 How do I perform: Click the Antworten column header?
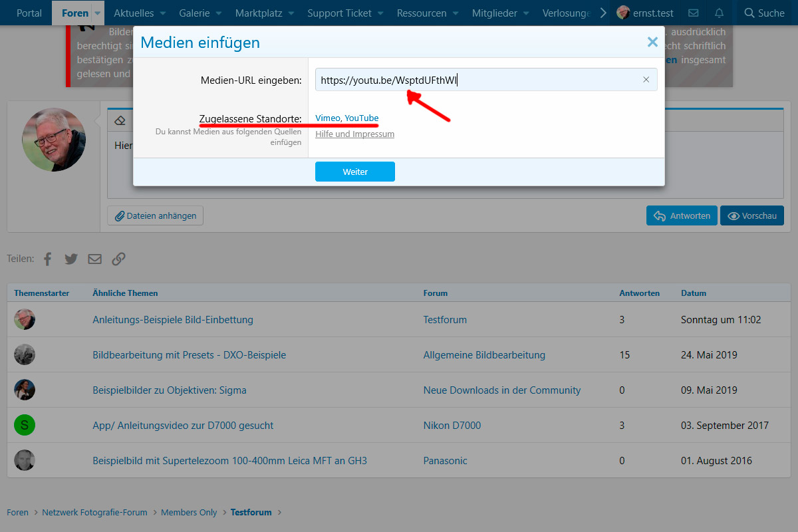640,293
